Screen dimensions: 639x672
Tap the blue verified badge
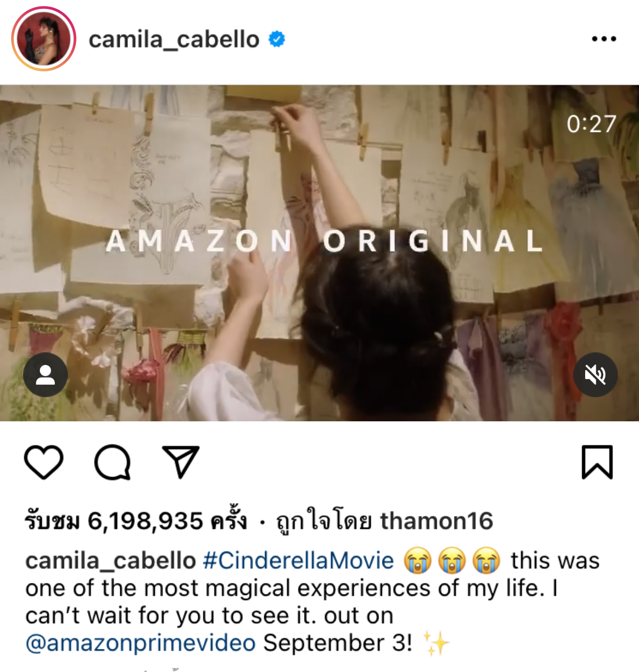[x=277, y=39]
